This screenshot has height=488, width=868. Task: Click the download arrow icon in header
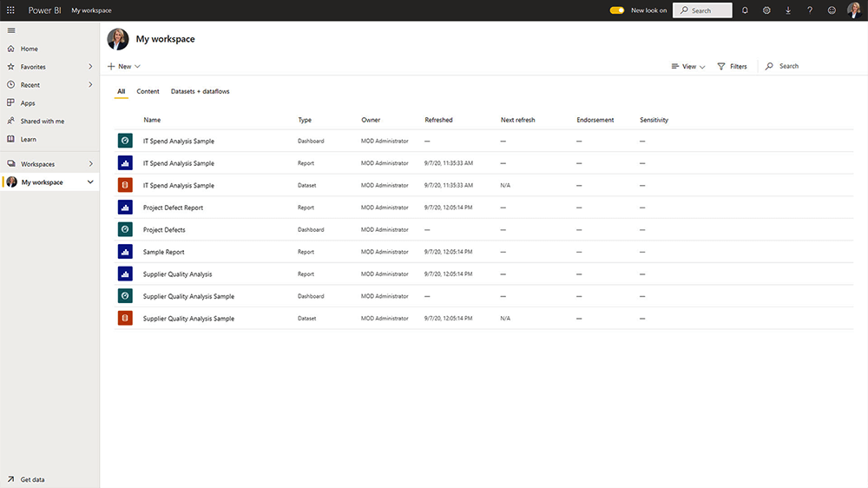[788, 10]
